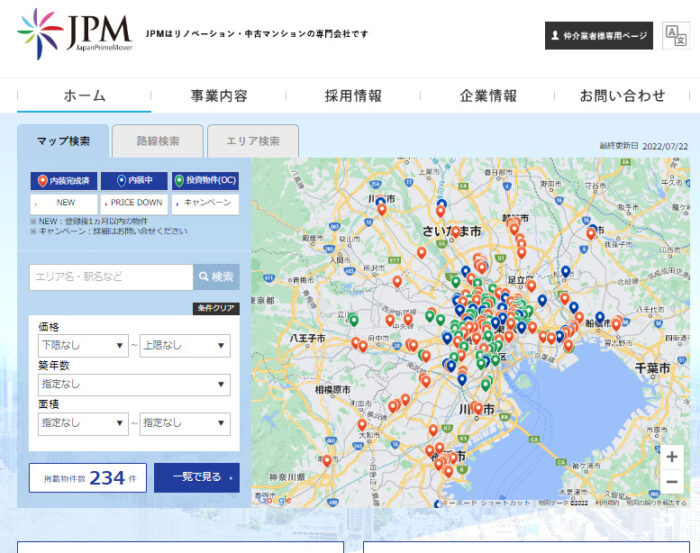The width and height of the screenshot is (700, 553).
Task: Zoom out the map with minus button
Action: point(671,482)
